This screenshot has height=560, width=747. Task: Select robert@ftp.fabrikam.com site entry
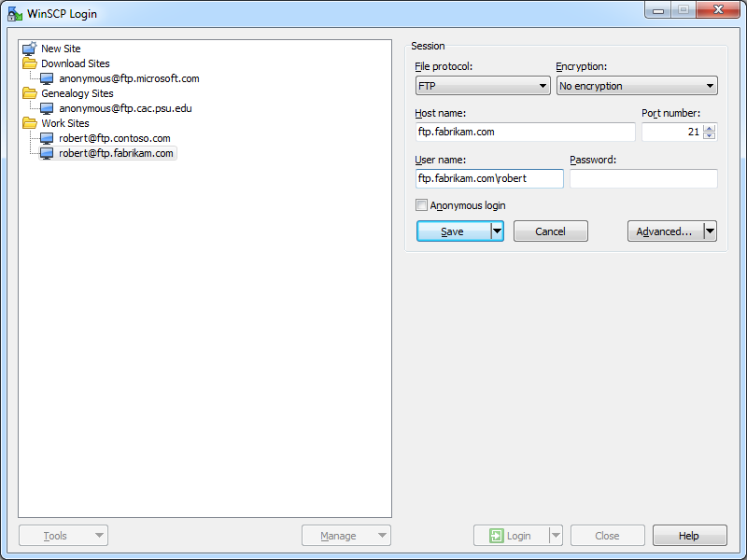(x=116, y=153)
